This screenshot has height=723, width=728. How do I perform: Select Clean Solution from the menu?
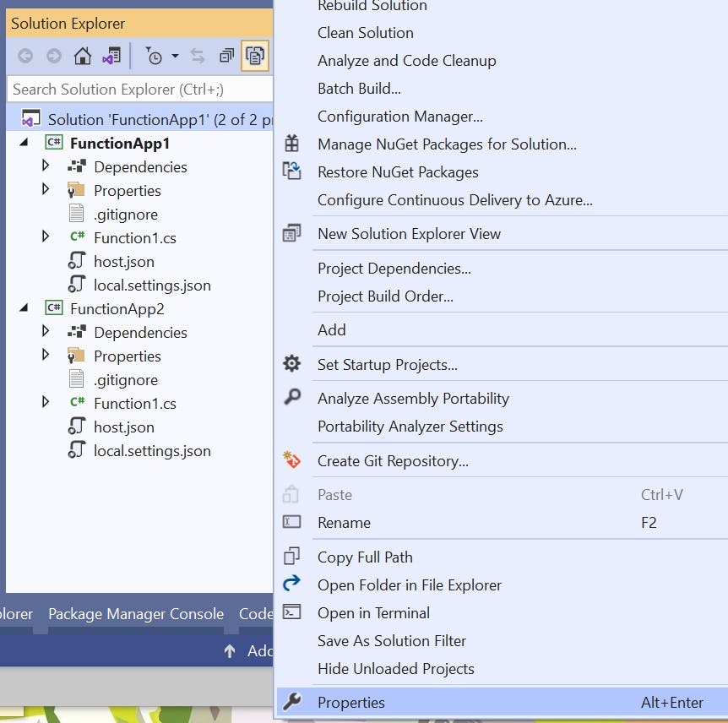point(365,33)
